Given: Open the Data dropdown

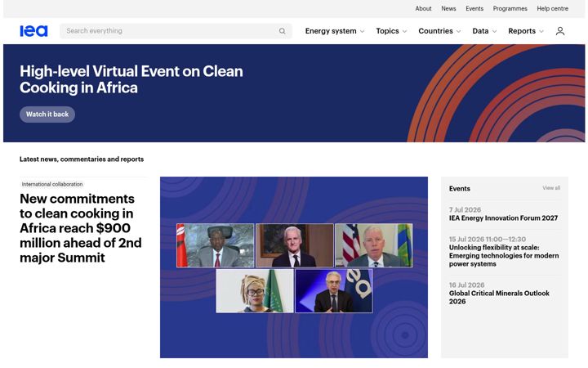Looking at the screenshot, I should 484,31.
